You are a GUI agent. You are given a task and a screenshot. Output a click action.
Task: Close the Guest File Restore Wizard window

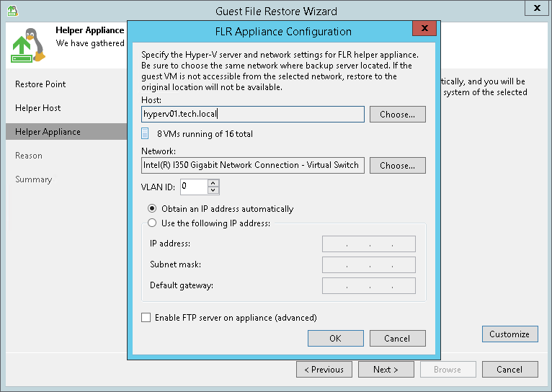click(537, 8)
